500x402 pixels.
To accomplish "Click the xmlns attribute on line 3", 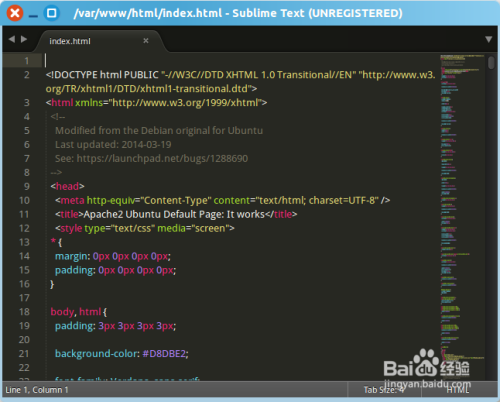I will click(89, 103).
